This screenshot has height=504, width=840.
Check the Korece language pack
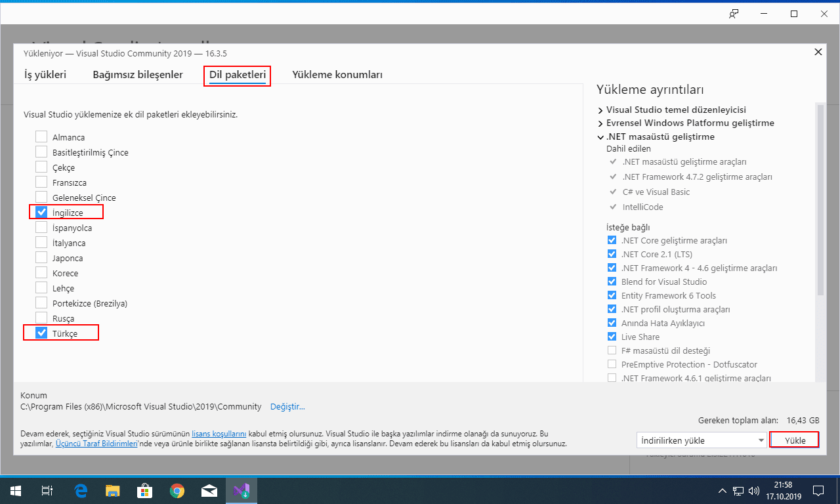click(41, 273)
